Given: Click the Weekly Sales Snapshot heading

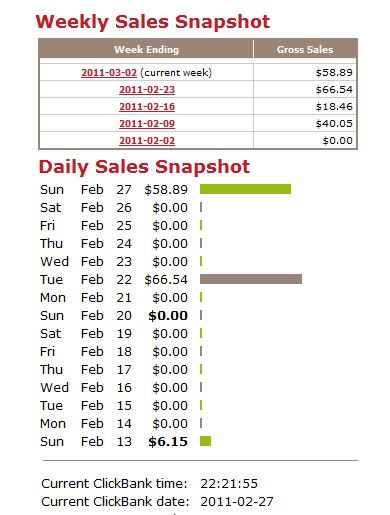Looking at the screenshot, I should tap(153, 22).
